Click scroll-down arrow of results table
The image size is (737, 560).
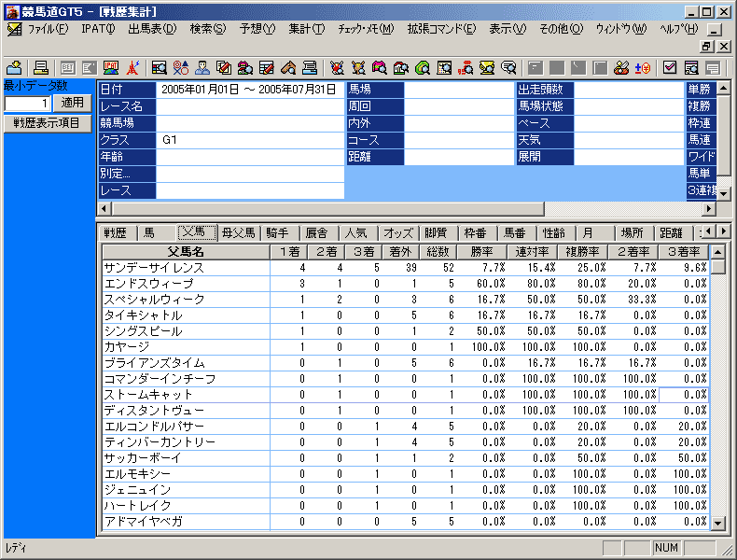(718, 524)
